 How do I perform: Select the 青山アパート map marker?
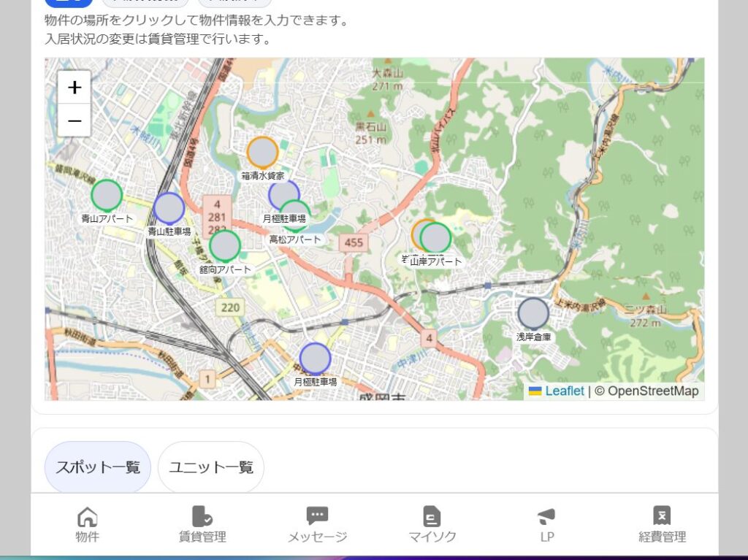click(107, 195)
